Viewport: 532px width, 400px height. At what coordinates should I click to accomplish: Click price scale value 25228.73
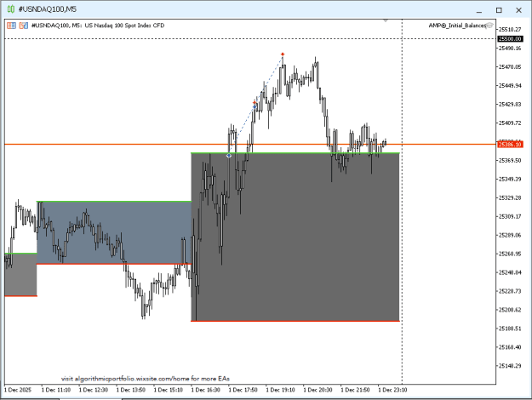coord(510,291)
